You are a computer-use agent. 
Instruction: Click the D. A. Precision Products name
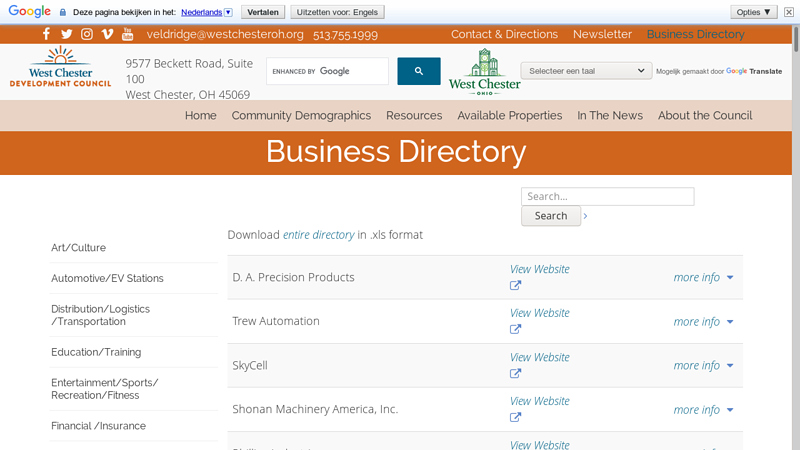[293, 277]
